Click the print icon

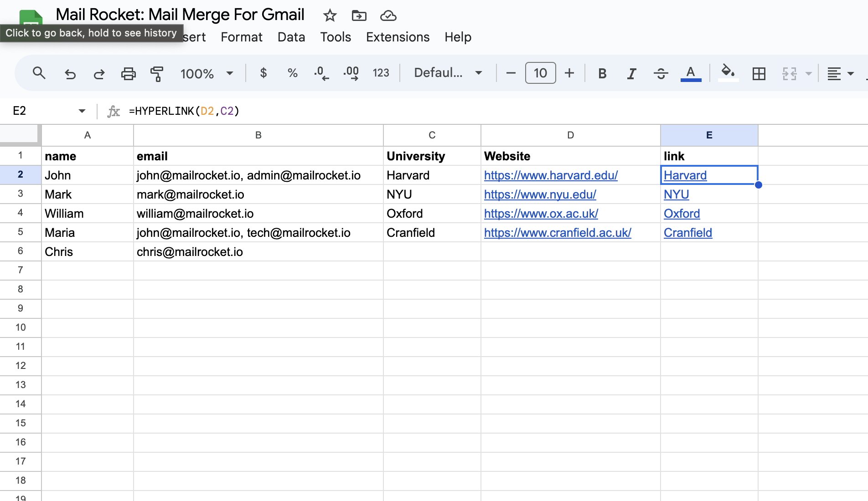pos(128,73)
